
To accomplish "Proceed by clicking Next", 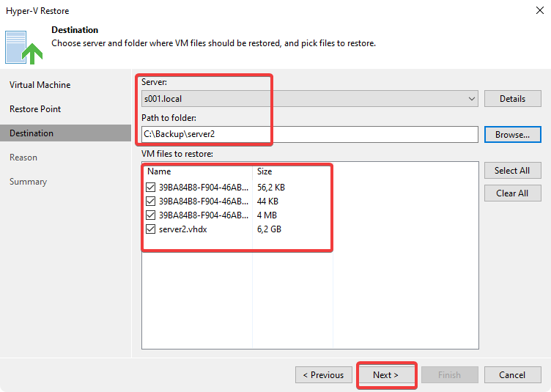I will (385, 375).
